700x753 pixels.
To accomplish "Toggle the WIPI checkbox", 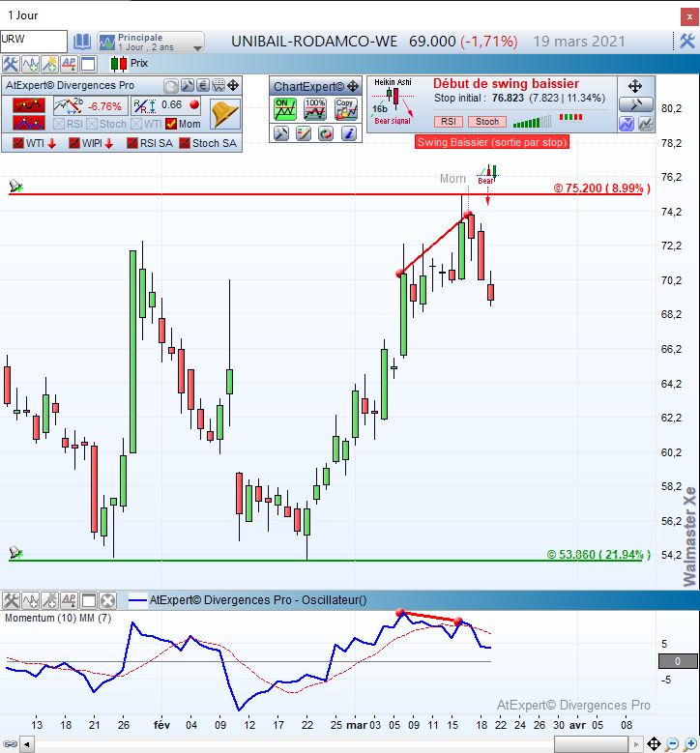I will pyautogui.click(x=74, y=143).
